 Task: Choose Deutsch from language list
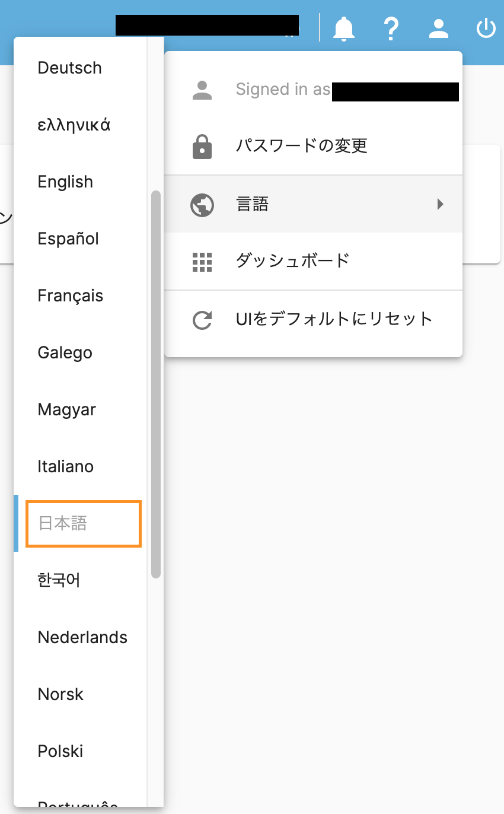coord(81,68)
